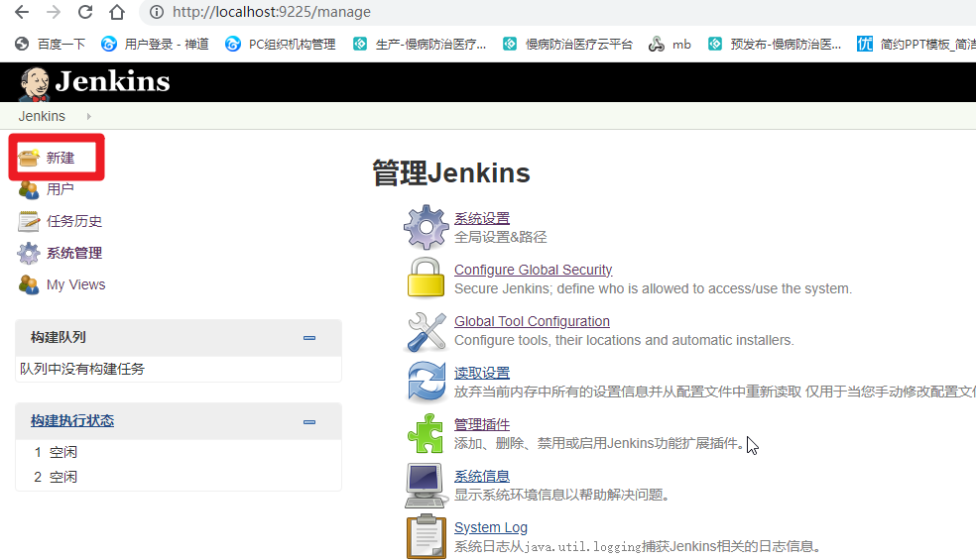
Task: Click the browser forward arrow
Action: 54,12
